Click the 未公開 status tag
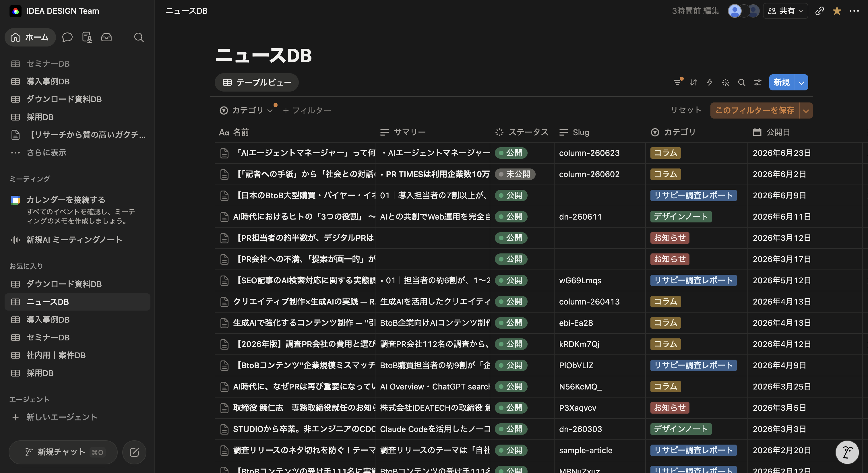Image resolution: width=868 pixels, height=473 pixels. [515, 174]
